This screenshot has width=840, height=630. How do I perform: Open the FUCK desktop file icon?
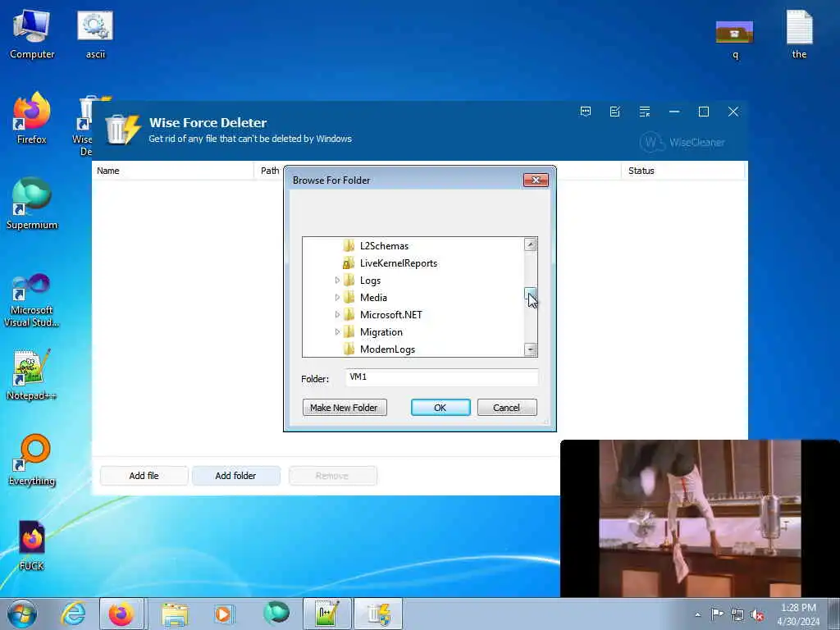(x=32, y=546)
